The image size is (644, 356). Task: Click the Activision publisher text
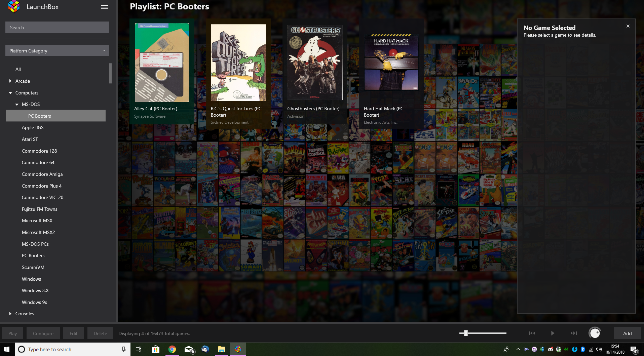tap(296, 116)
